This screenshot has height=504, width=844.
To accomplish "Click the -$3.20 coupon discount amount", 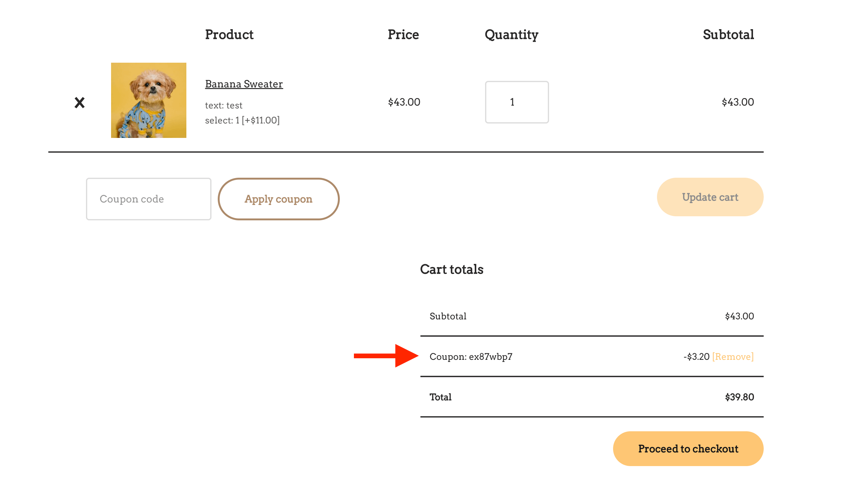I will pyautogui.click(x=696, y=357).
